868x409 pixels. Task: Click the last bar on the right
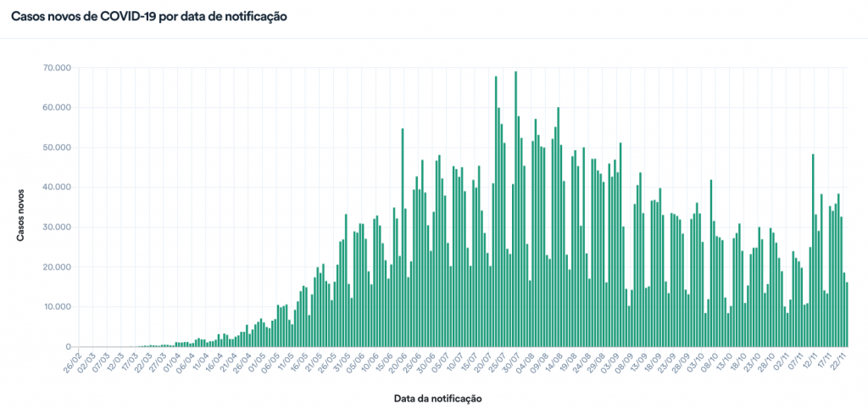(847, 315)
